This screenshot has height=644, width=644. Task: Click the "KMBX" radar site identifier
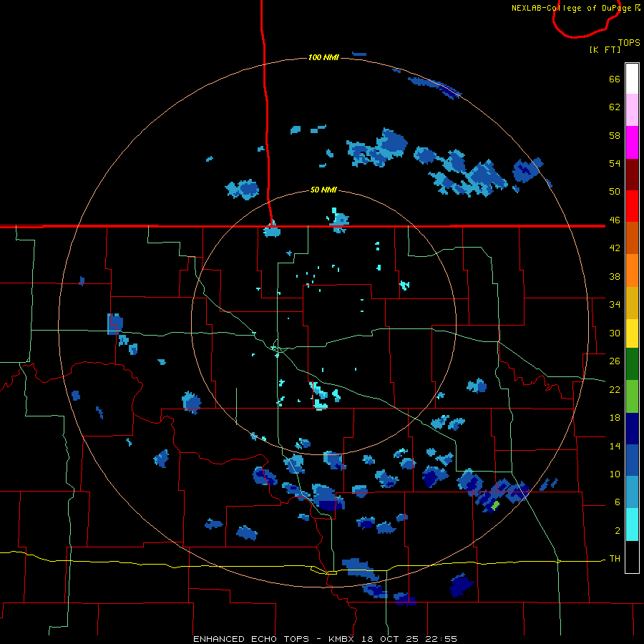(x=342, y=639)
